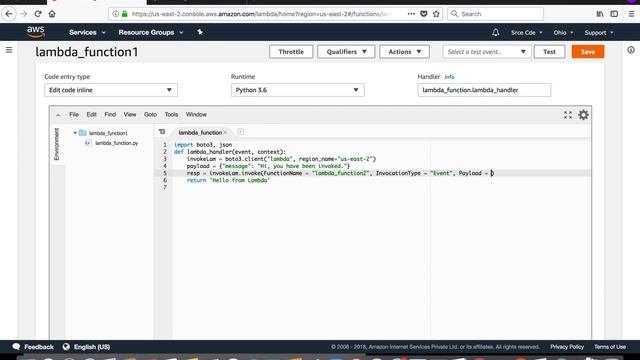Open the editor Goto menu
The width and height of the screenshot is (640, 360).
coord(150,115)
